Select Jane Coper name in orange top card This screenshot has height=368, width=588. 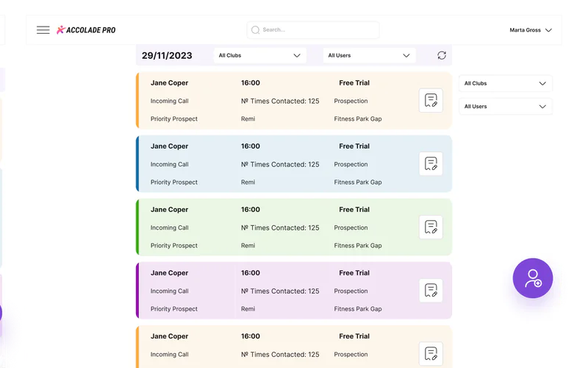(x=170, y=83)
